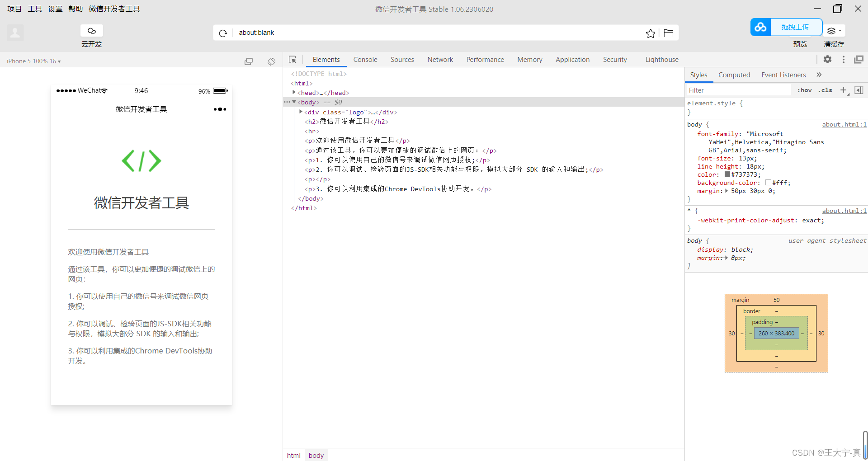Open the 项目 menu
The height and width of the screenshot is (461, 868).
coord(14,9)
